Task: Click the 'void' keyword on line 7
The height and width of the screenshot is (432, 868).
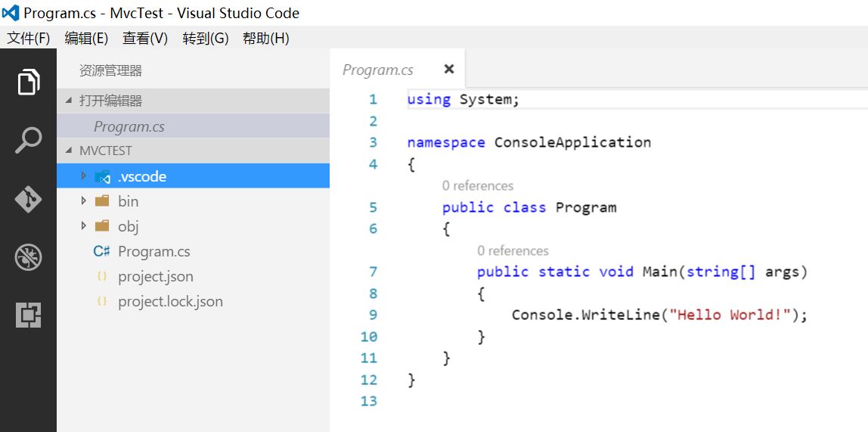Action: click(x=616, y=272)
